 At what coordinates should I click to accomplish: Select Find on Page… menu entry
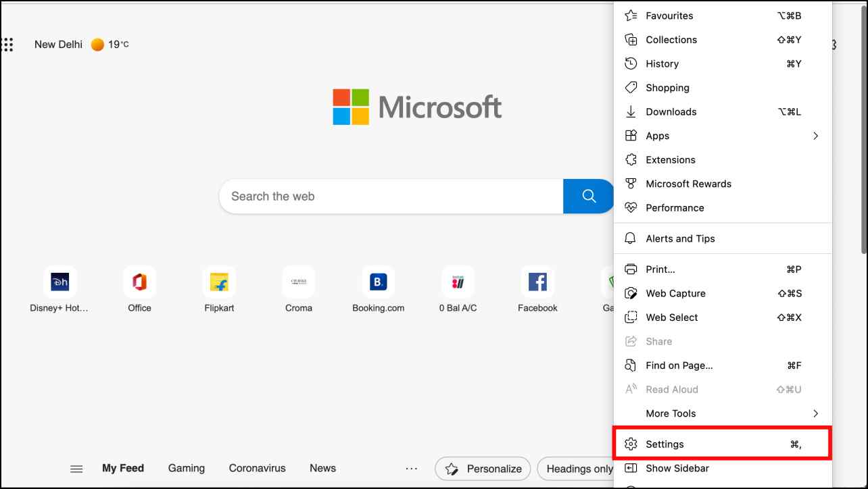(723, 365)
